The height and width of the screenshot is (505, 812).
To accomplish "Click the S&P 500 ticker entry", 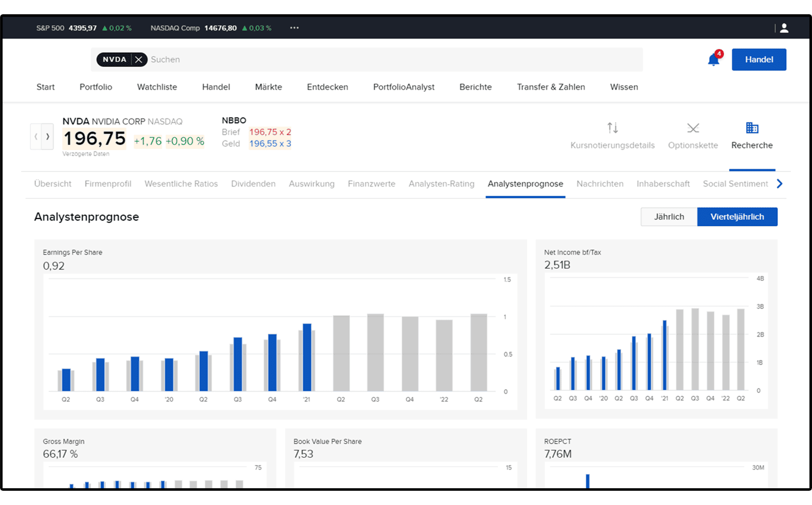I will pos(84,28).
